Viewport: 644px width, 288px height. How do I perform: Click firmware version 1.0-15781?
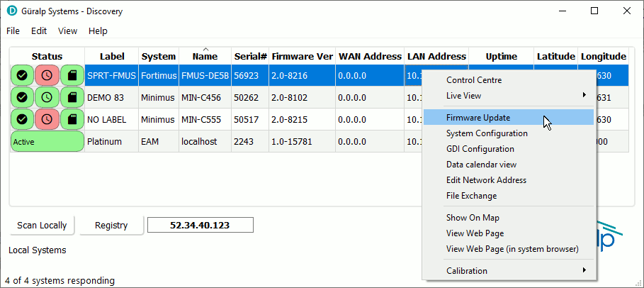tap(302, 142)
